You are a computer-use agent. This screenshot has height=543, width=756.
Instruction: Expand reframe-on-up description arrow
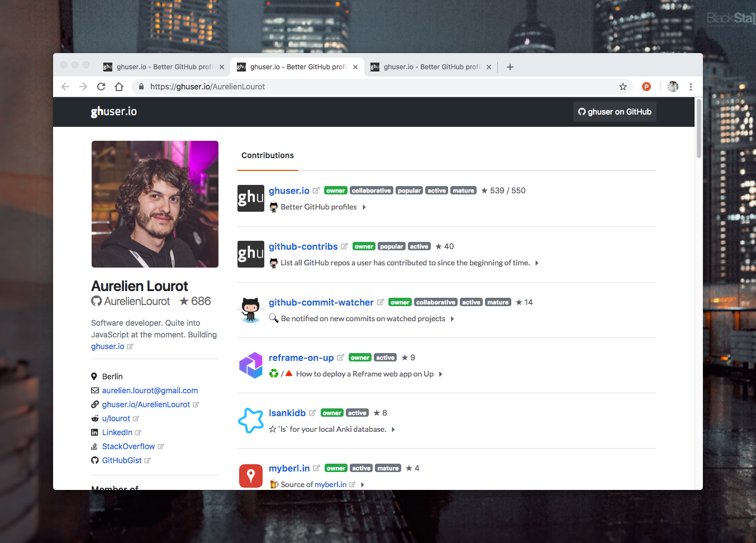440,374
